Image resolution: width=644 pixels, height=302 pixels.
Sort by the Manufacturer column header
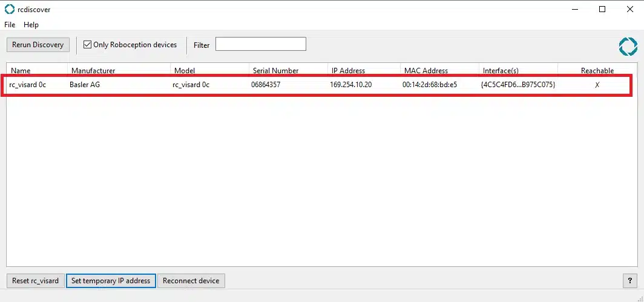pos(118,71)
